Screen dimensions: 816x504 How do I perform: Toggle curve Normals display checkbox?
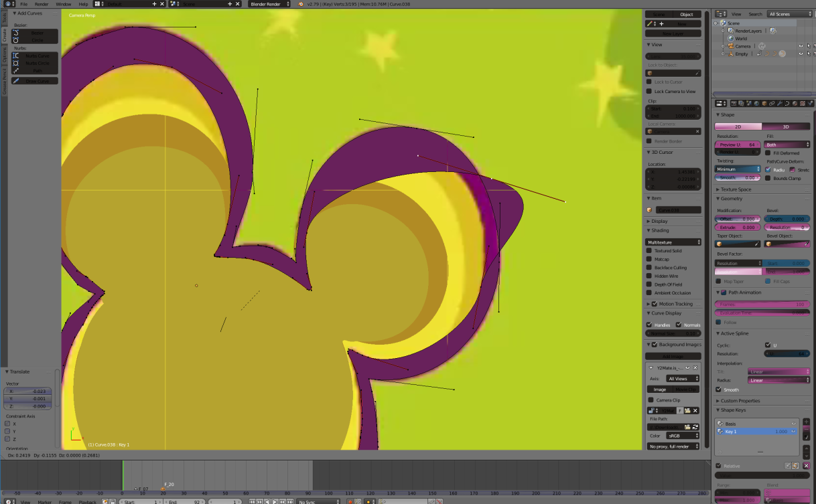679,325
